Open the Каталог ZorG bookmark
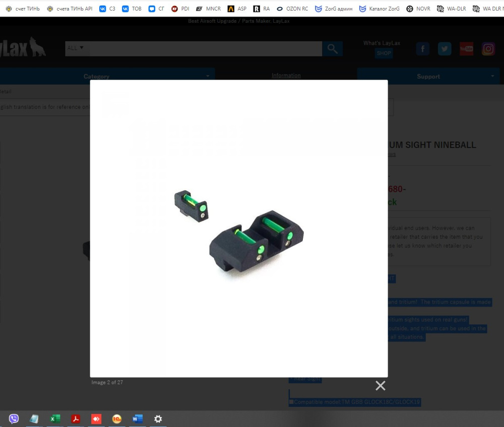504x427 pixels. pyautogui.click(x=380, y=9)
